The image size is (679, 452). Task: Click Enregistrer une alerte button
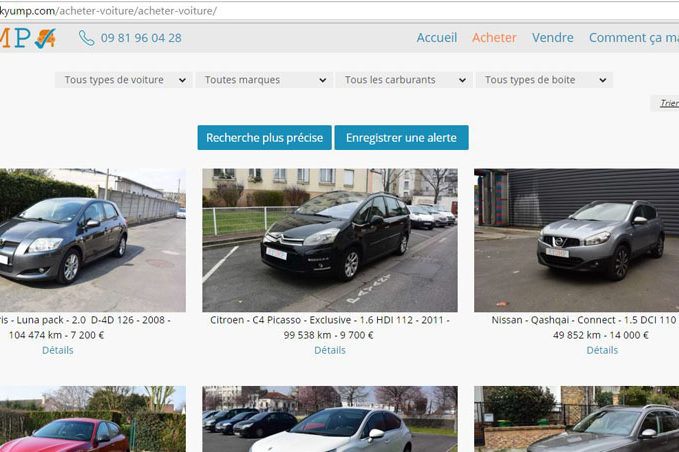[401, 138]
